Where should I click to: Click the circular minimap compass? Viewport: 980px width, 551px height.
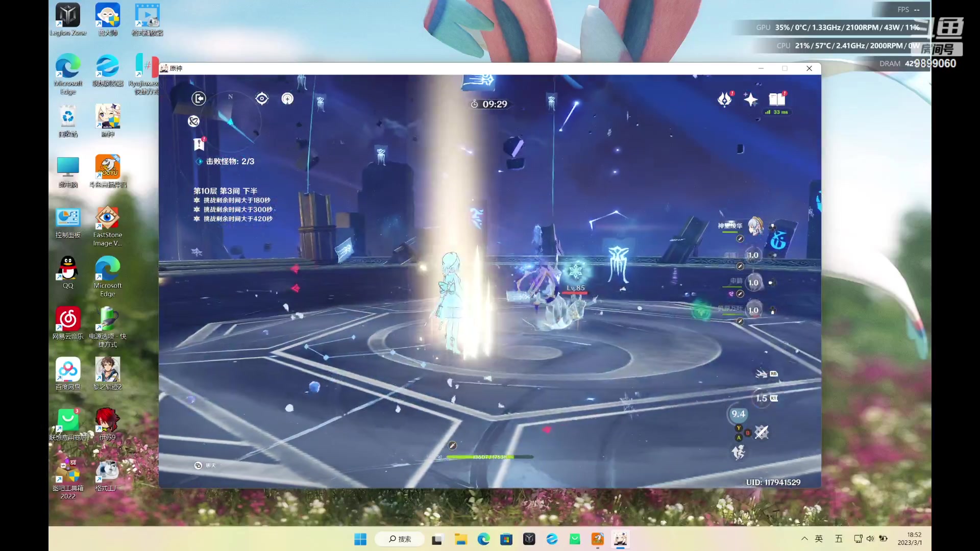[231, 122]
